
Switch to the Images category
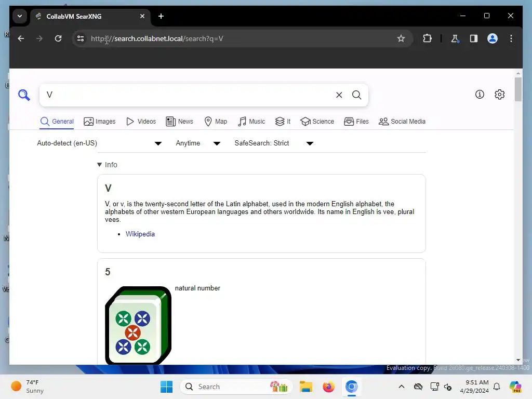(99, 122)
